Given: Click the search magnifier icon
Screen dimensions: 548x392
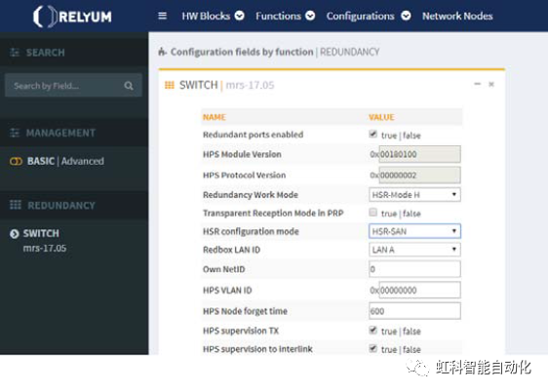Looking at the screenshot, I should coord(129,86).
